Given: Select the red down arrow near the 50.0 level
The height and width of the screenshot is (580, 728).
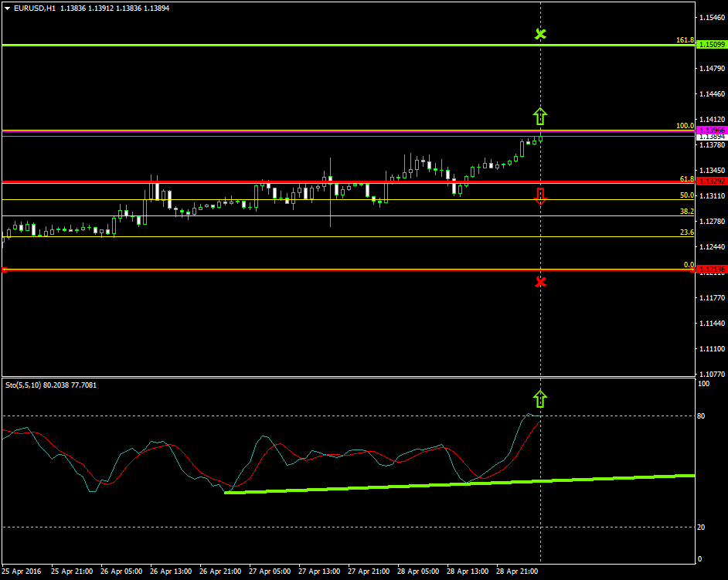Looking at the screenshot, I should 540,196.
